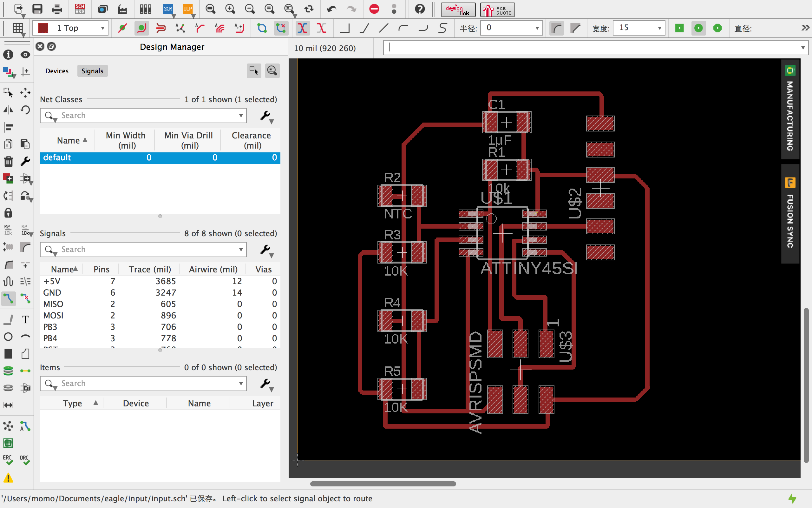Open the MANUFACTURING side panel tab

[790, 109]
